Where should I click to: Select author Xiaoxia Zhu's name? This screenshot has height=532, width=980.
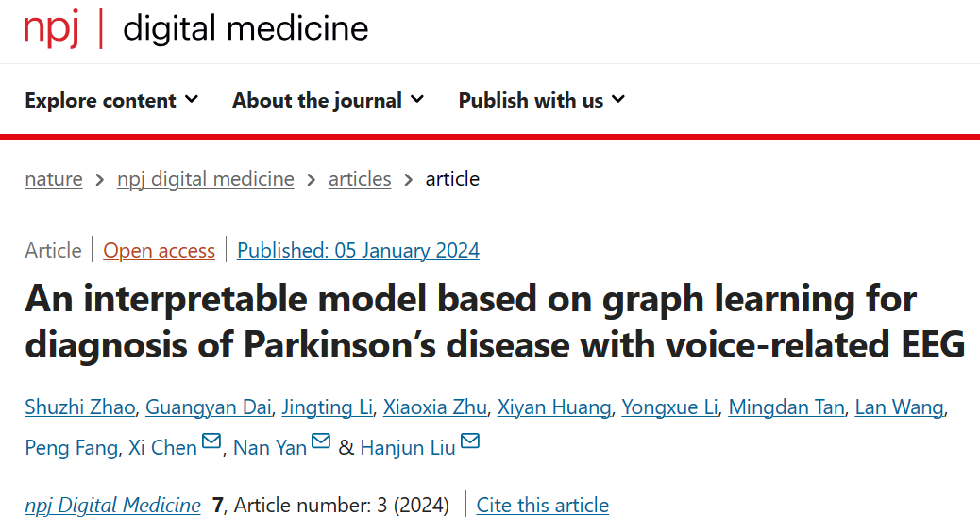coord(435,407)
